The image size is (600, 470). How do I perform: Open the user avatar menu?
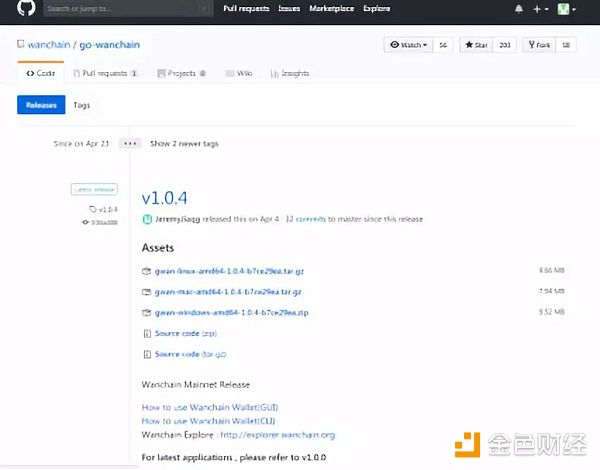[566, 9]
